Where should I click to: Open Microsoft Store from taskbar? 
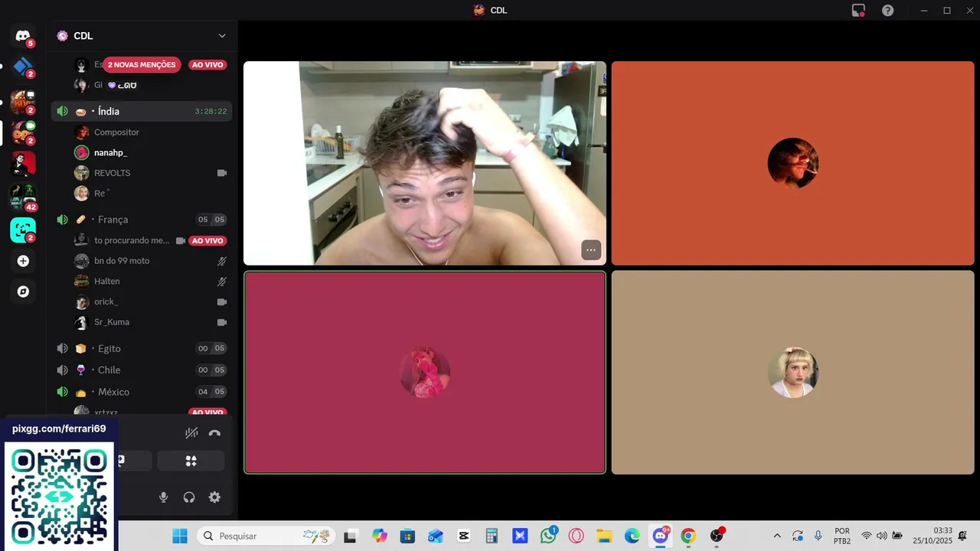(407, 536)
